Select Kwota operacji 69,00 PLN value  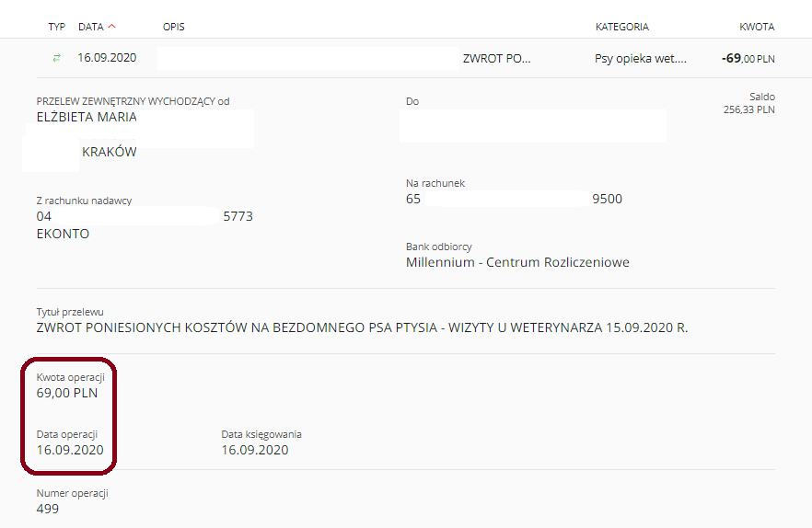[x=67, y=393]
